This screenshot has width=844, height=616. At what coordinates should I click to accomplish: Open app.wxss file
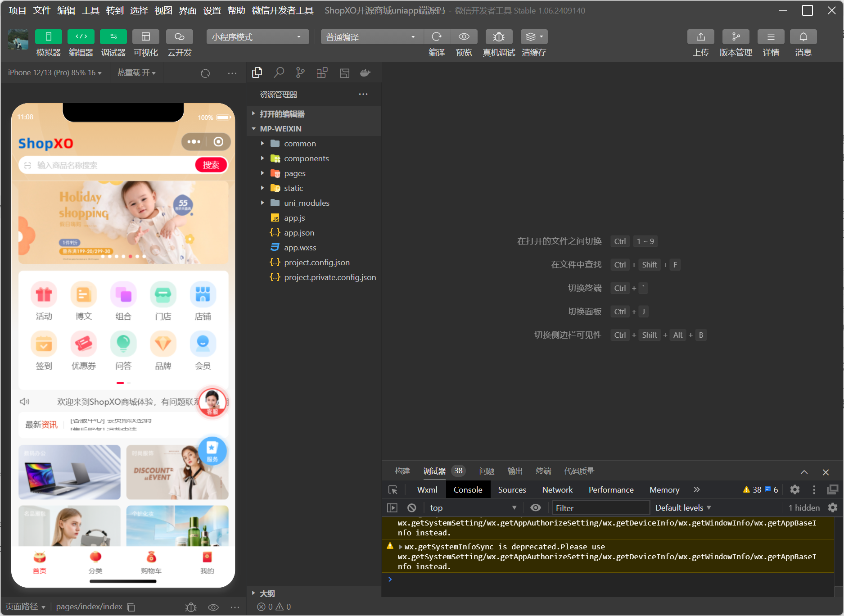314,248
